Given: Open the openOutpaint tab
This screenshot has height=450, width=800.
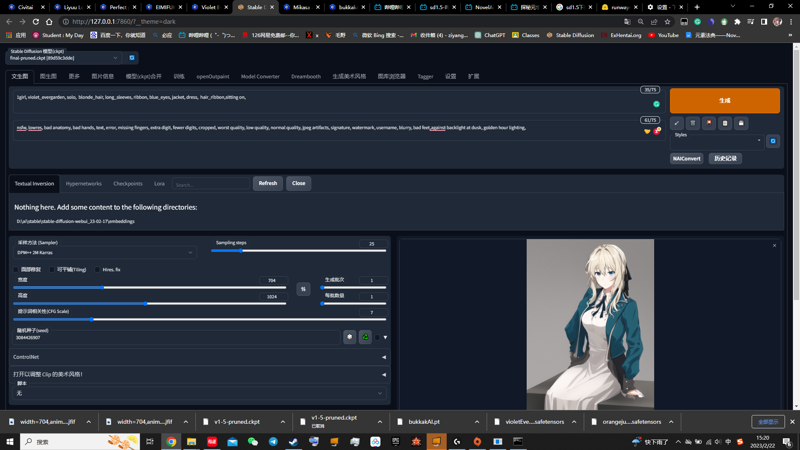Looking at the screenshot, I should click(x=213, y=77).
